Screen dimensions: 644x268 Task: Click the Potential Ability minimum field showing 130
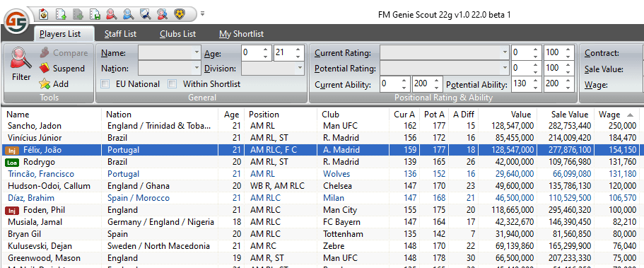click(x=527, y=84)
